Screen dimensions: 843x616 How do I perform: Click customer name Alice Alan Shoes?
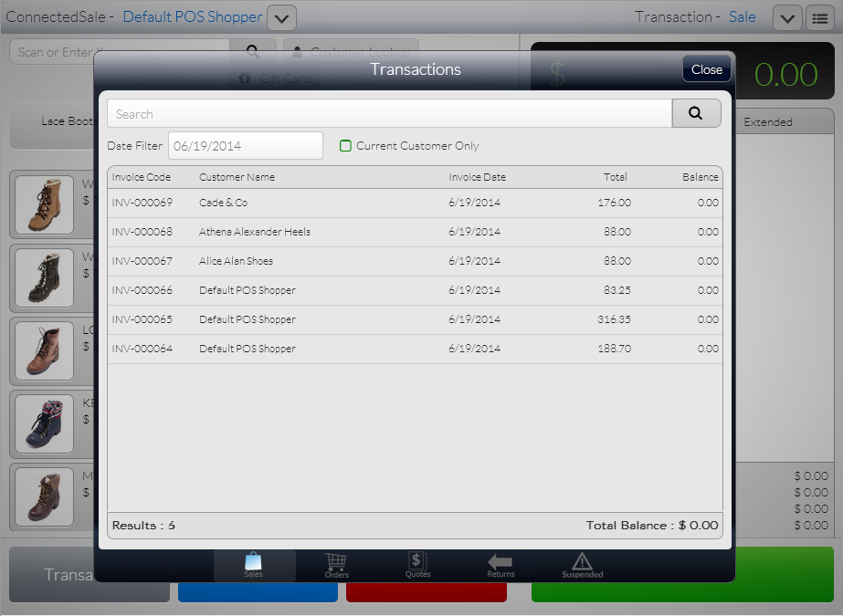click(x=236, y=260)
